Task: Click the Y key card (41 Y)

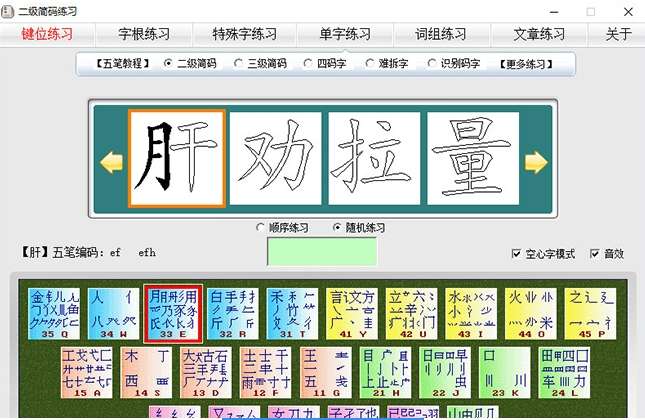Action: [x=353, y=312]
